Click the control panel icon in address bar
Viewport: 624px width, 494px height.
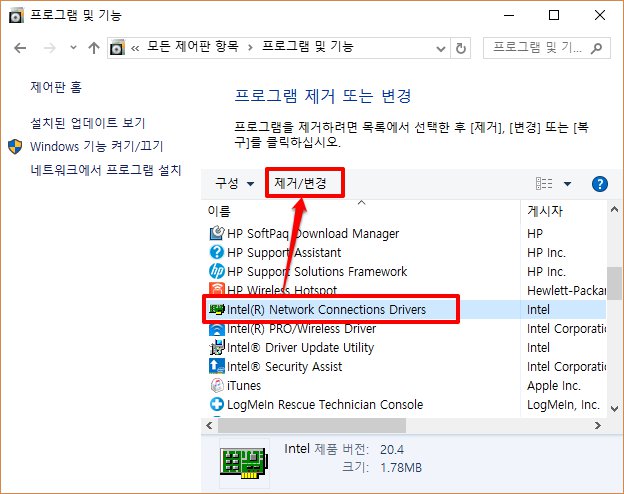[117, 48]
